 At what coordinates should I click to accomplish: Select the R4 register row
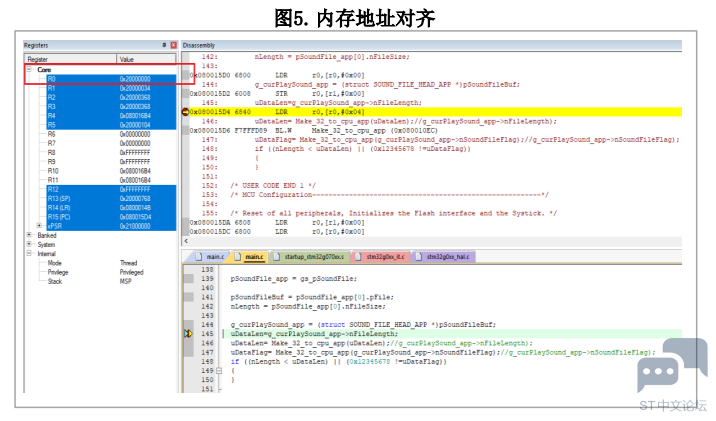point(111,116)
